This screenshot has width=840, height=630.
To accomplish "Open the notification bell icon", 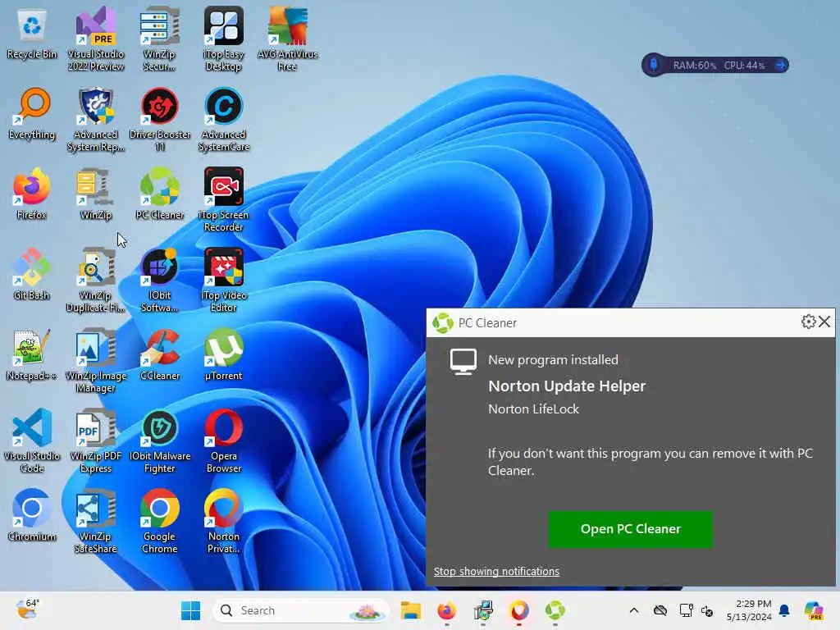I will (785, 610).
